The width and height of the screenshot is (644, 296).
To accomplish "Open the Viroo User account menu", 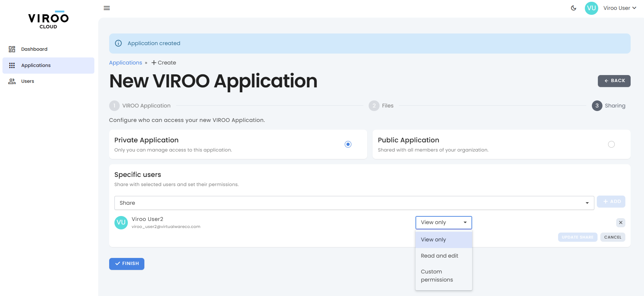I will click(x=620, y=8).
